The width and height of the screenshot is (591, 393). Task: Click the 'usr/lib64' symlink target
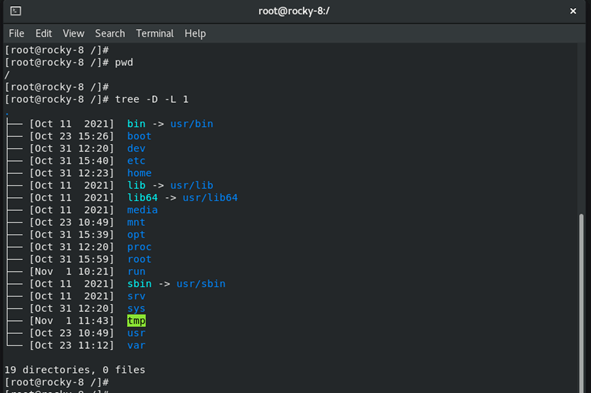[x=210, y=198]
